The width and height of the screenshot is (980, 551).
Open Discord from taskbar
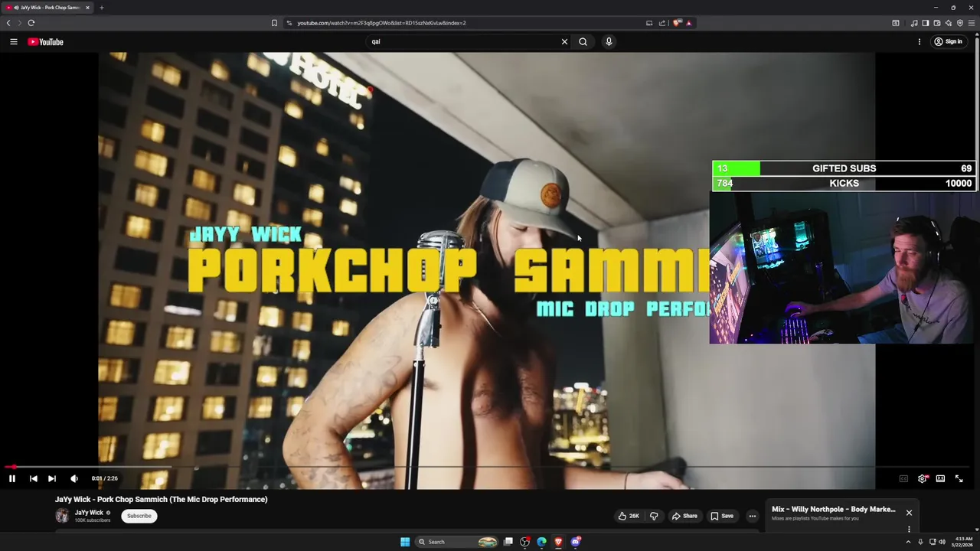[576, 542]
